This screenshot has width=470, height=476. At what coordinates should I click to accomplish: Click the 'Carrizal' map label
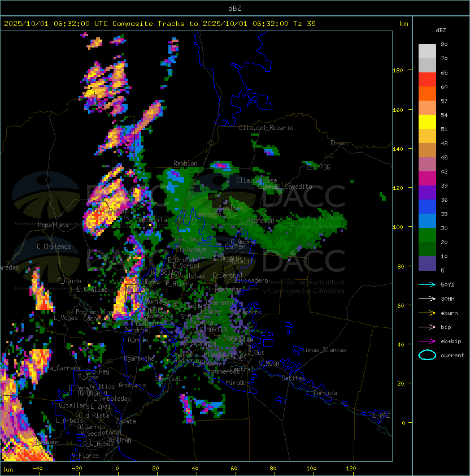click(x=168, y=379)
